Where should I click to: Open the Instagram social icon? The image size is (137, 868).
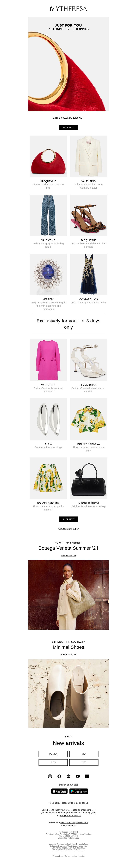50,776
